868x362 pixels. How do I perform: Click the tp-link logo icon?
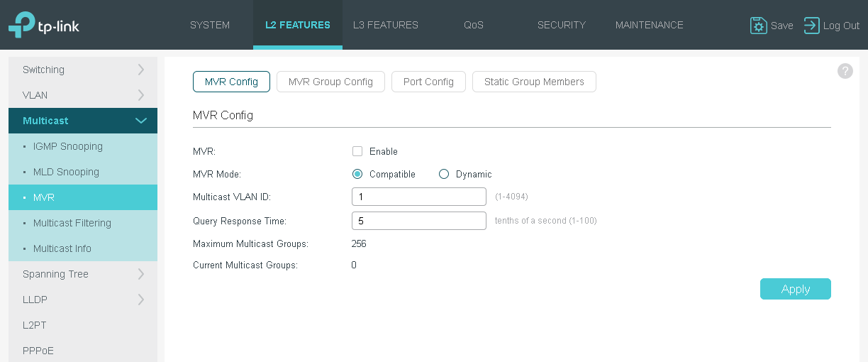tap(21, 25)
